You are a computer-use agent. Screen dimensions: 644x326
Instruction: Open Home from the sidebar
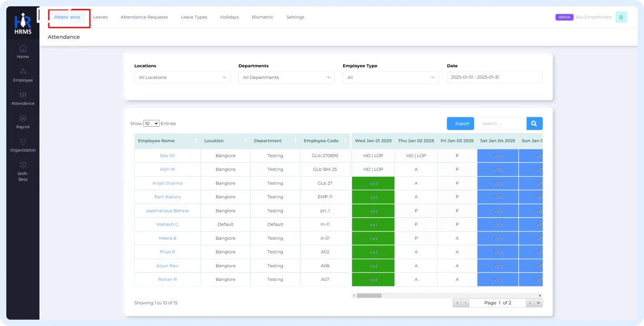[23, 52]
